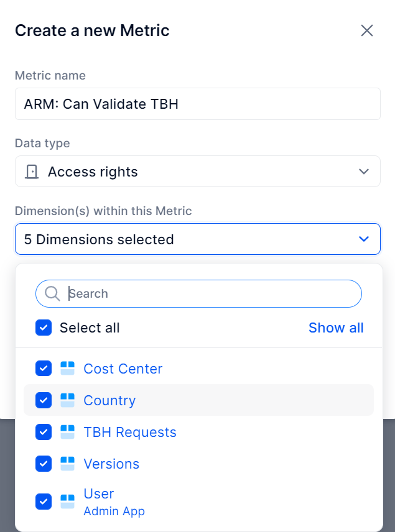This screenshot has width=395, height=532.
Task: Click the magnifier icon in Search
Action: pyautogui.click(x=52, y=293)
